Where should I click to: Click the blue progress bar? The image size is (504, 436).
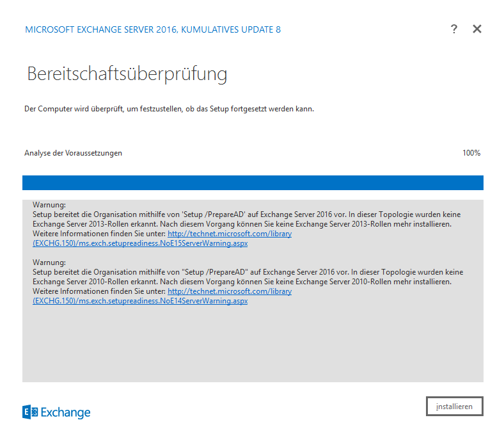253,182
